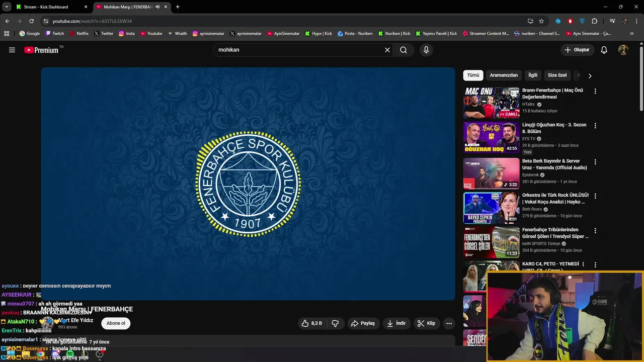
Task: Open Chrome three-dot menu
Action: pyautogui.click(x=637, y=21)
